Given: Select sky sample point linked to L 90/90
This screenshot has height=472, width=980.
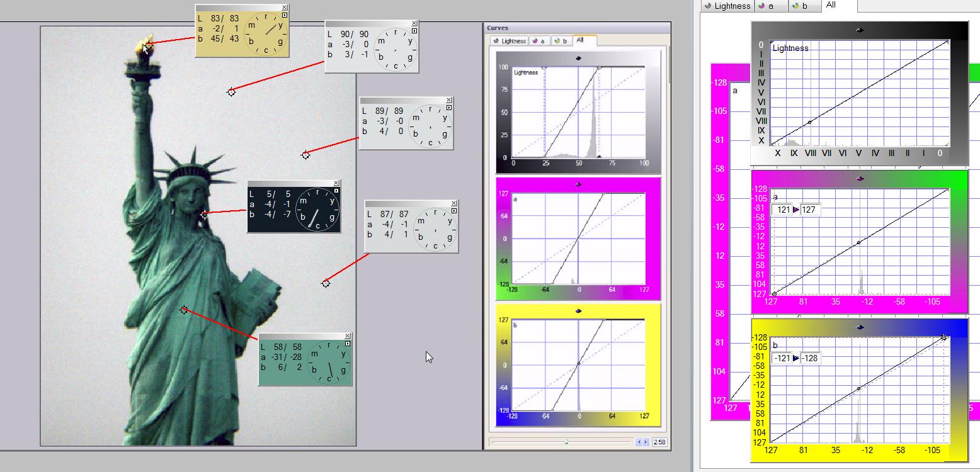Looking at the screenshot, I should pyautogui.click(x=231, y=92).
